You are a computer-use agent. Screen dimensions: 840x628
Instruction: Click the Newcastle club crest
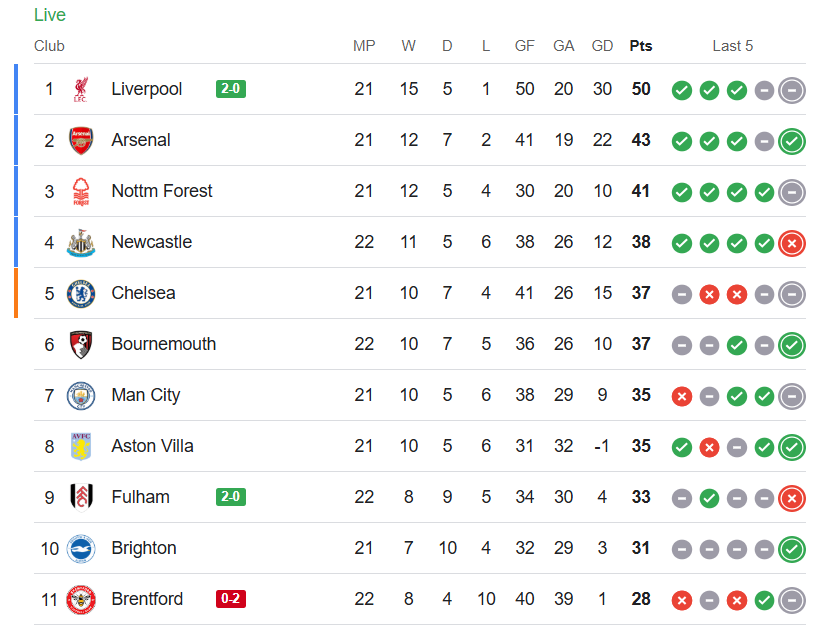(81, 243)
